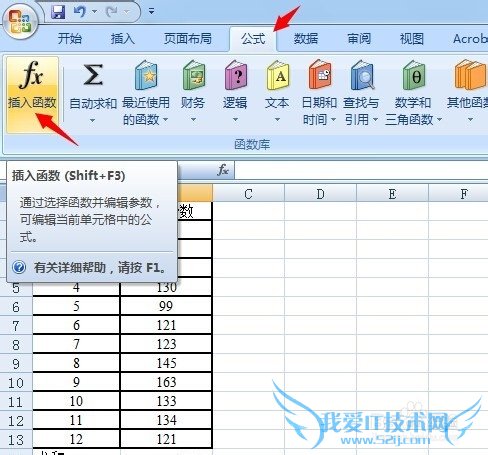Open the 数学和三角函数 menu
Image resolution: width=488 pixels, height=455 pixels.
(413, 93)
